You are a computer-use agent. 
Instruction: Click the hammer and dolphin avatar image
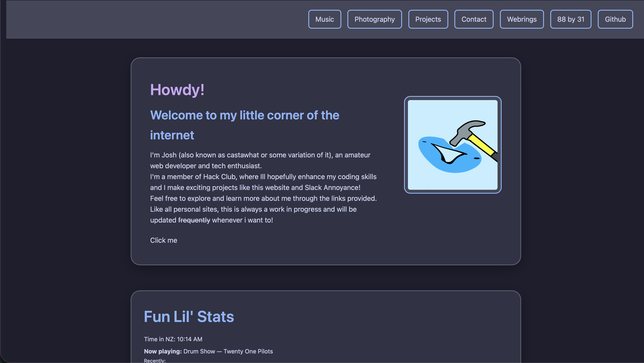452,145
